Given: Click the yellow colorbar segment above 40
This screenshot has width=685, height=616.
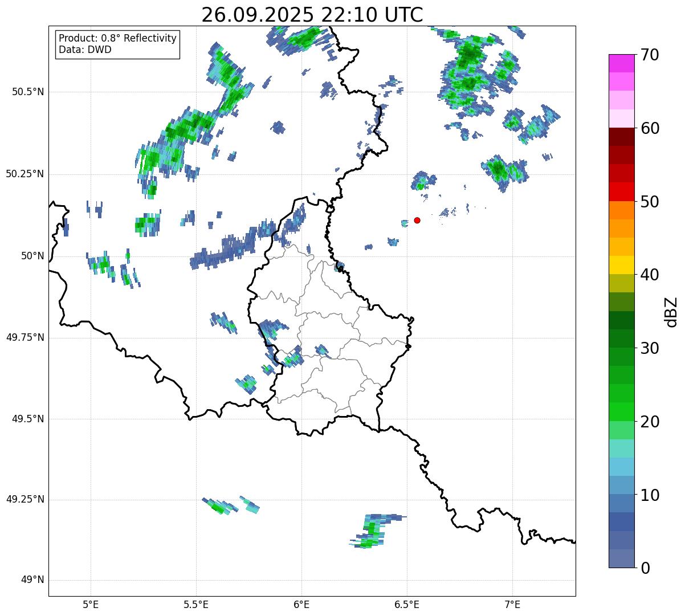Looking at the screenshot, I should tap(621, 265).
